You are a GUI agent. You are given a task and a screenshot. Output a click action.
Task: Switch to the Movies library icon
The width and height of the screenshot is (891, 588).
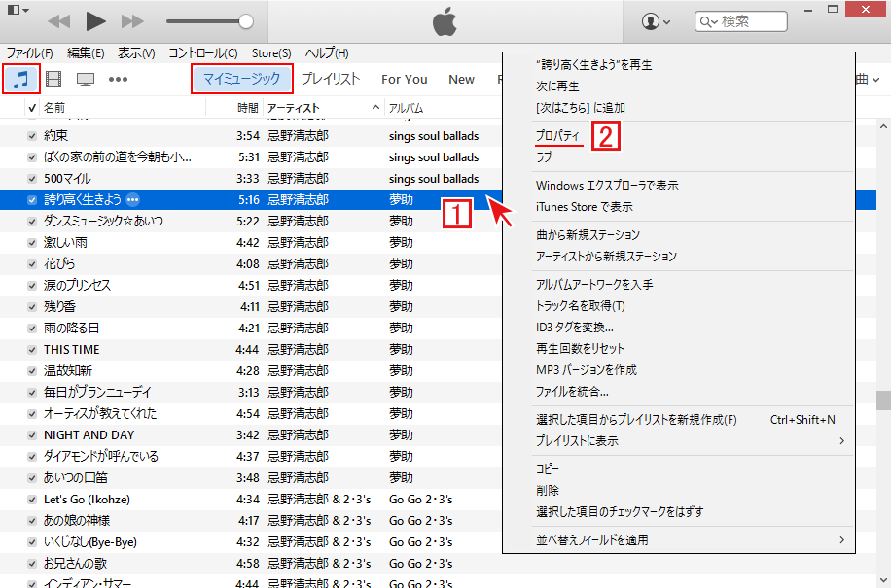(53, 79)
